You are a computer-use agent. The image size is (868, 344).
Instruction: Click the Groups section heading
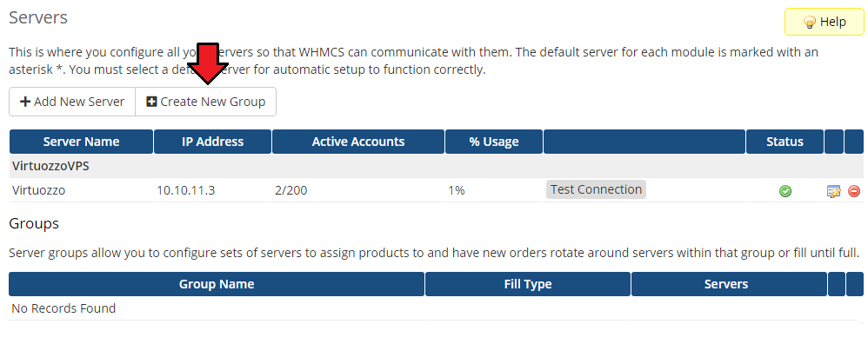34,224
